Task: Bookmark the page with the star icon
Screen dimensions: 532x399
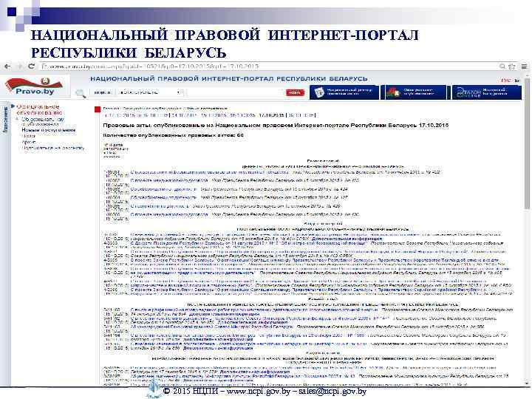Action: pyautogui.click(x=512, y=66)
